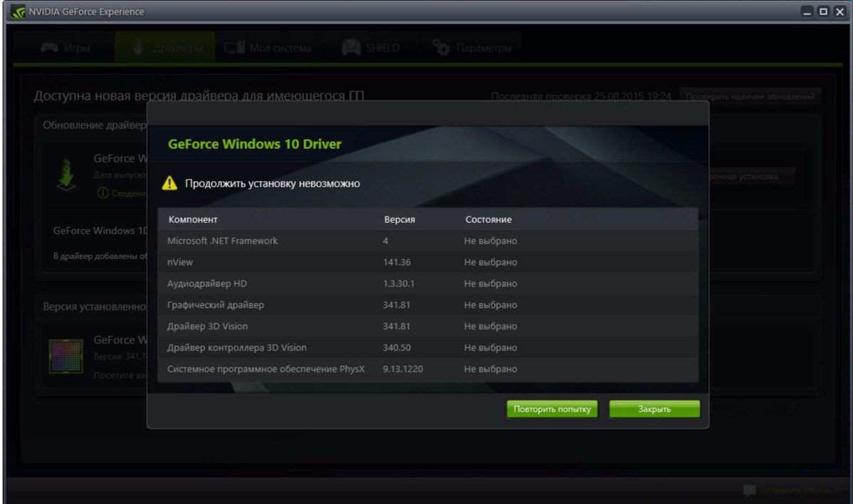Click the gear icon of the Параметры tab
Image resolution: width=853 pixels, height=504 pixels.
point(441,48)
